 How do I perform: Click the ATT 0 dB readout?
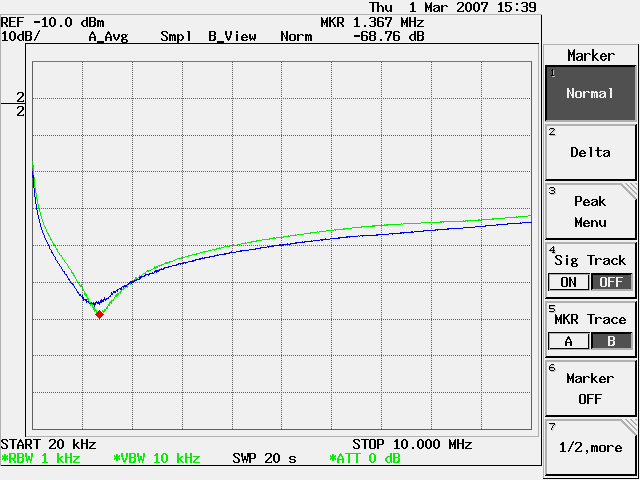pos(365,458)
